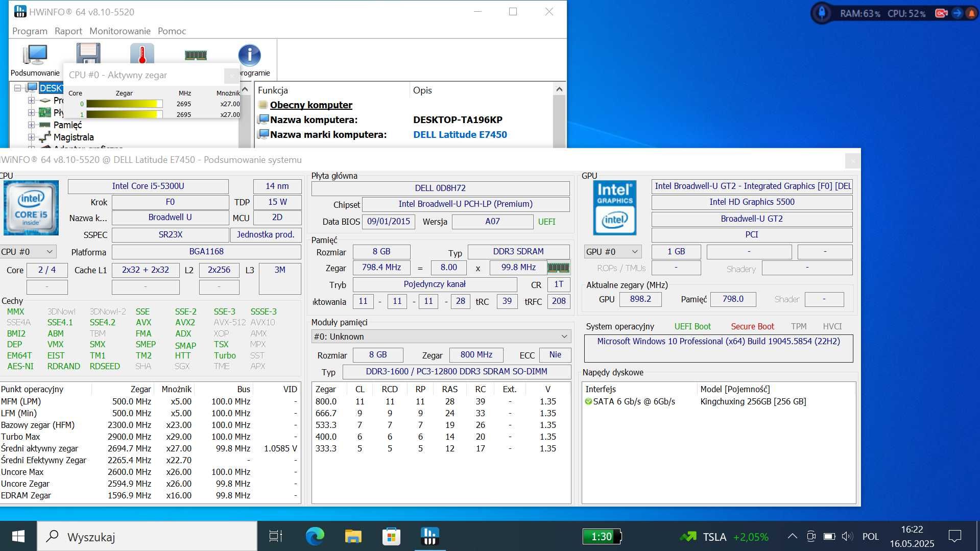This screenshot has height=551, width=980.
Task: Click the HVCI status label
Action: [832, 326]
